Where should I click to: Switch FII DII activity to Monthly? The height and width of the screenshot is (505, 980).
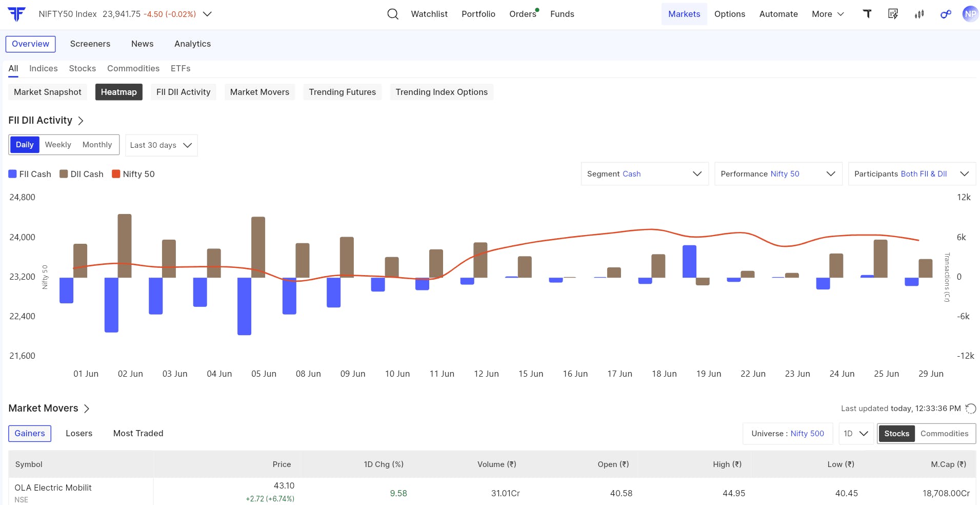click(x=97, y=145)
